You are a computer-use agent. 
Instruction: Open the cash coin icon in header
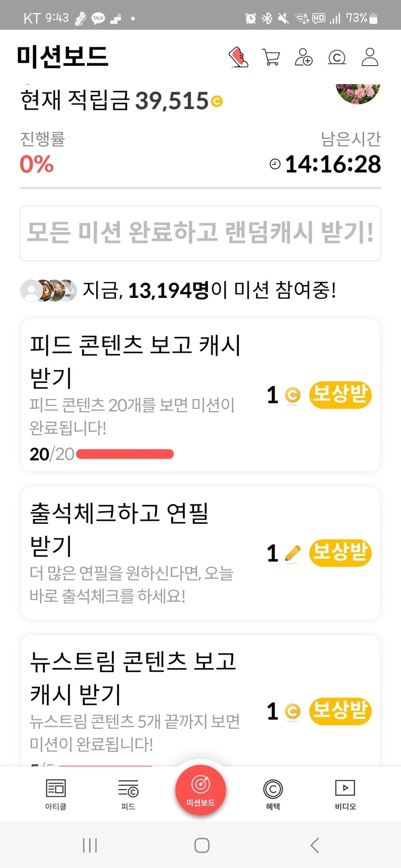337,57
